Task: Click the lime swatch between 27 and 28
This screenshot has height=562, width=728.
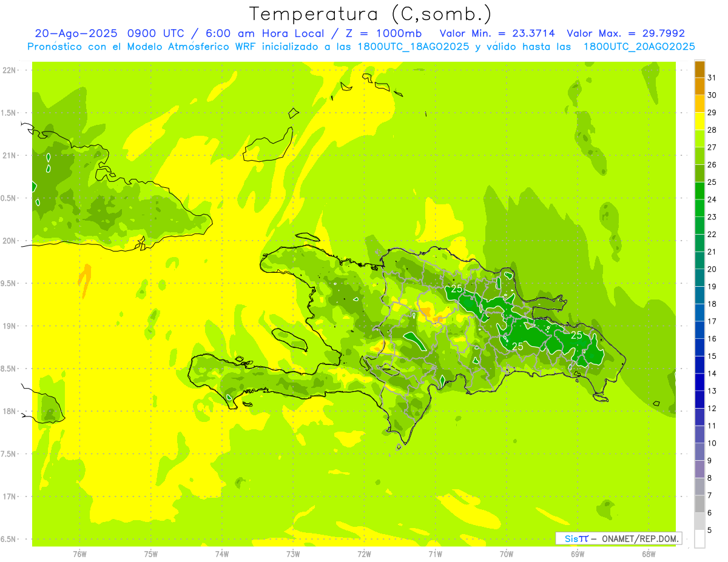Action: tap(699, 139)
